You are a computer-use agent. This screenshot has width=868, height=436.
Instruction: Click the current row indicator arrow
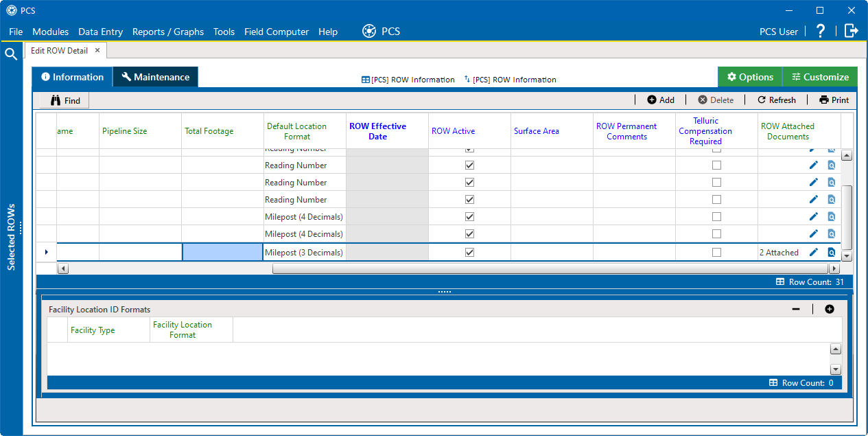pos(46,252)
